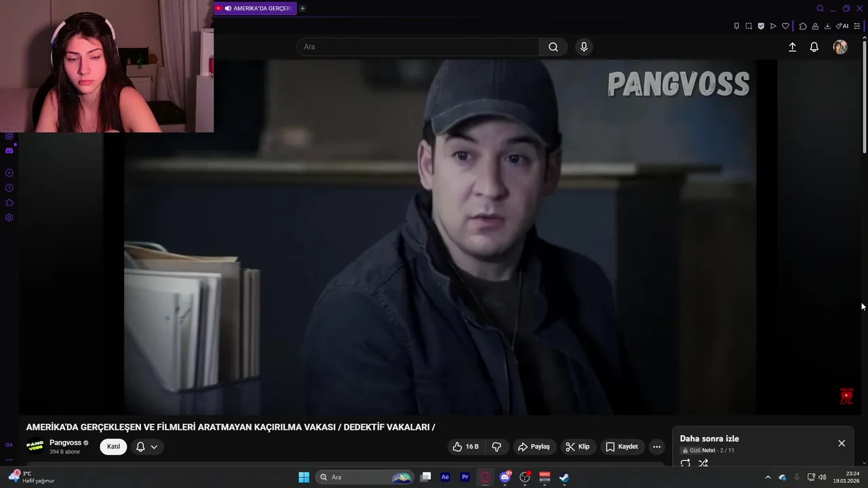Toggle playlist loop icon in Daha sonra izle
This screenshot has width=868, height=488.
click(x=686, y=463)
